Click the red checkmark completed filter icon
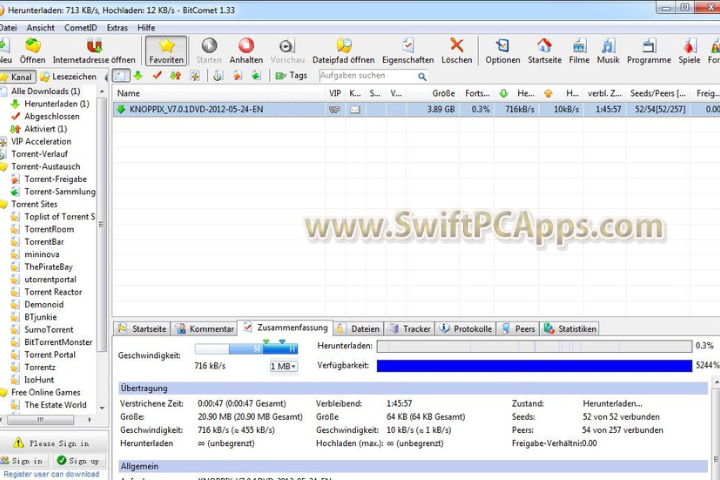Image resolution: width=720 pixels, height=480 pixels. coord(157,76)
